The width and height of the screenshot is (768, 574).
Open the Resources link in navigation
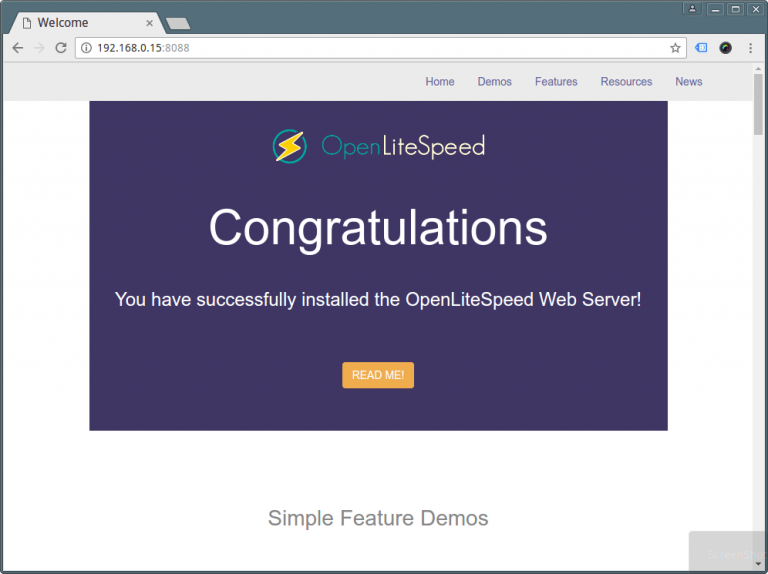coord(626,82)
